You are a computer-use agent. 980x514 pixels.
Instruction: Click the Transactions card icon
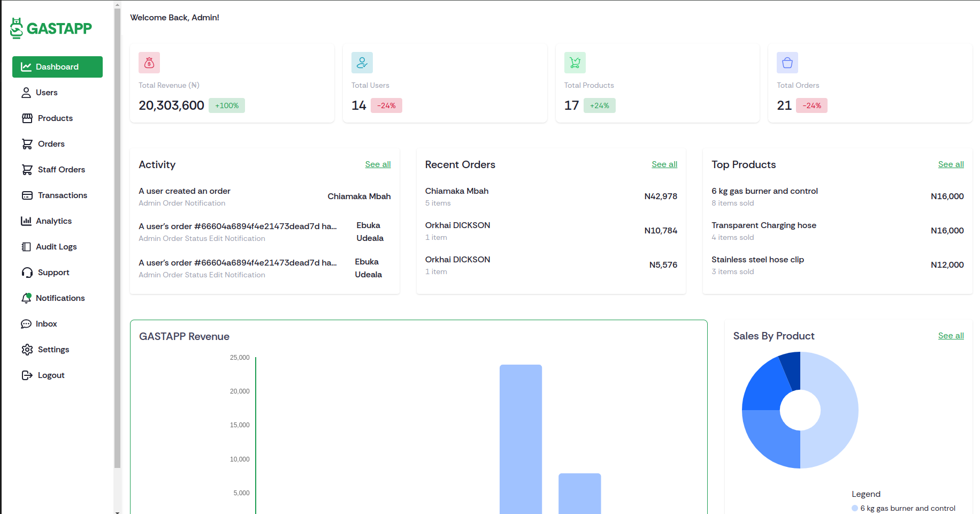click(x=27, y=195)
